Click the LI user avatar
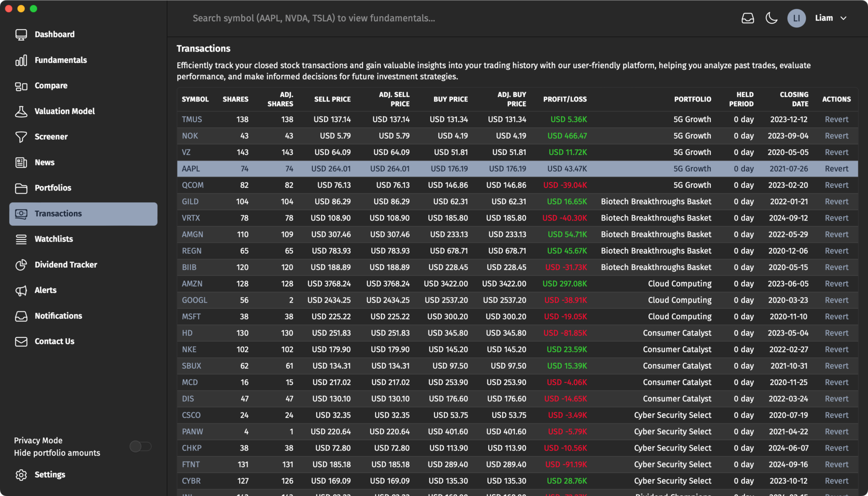 point(796,18)
